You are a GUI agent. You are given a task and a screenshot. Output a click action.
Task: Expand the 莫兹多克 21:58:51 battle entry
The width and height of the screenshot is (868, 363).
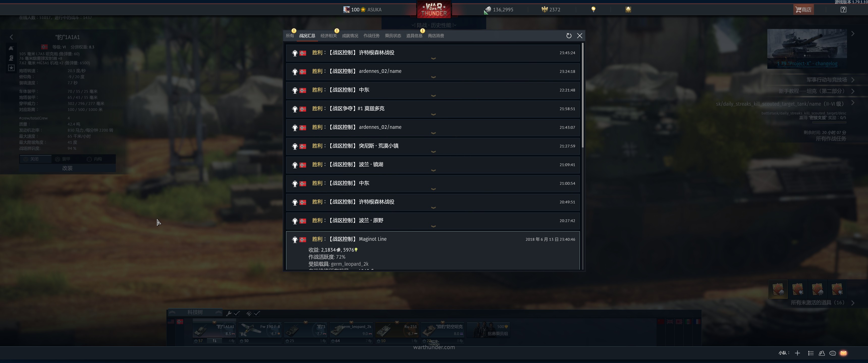(433, 109)
